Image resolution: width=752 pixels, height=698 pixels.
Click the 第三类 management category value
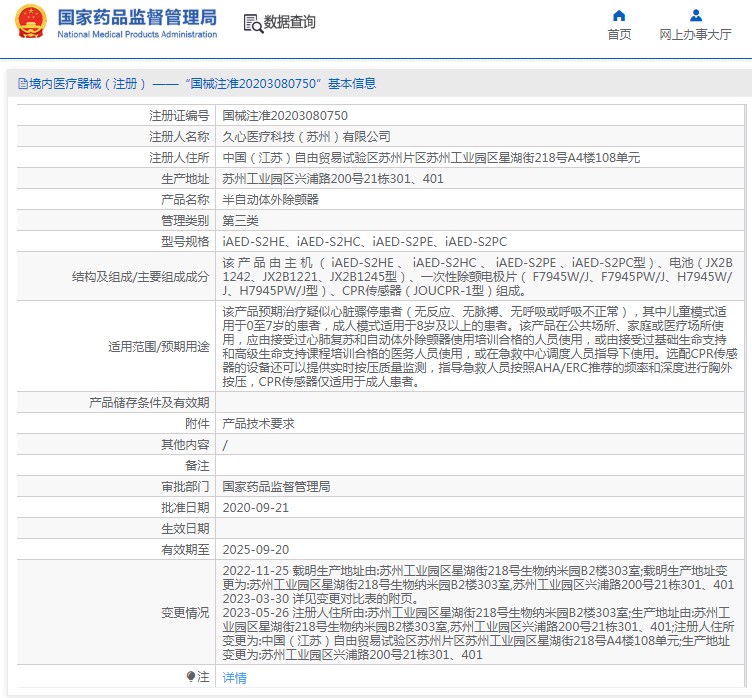(240, 220)
